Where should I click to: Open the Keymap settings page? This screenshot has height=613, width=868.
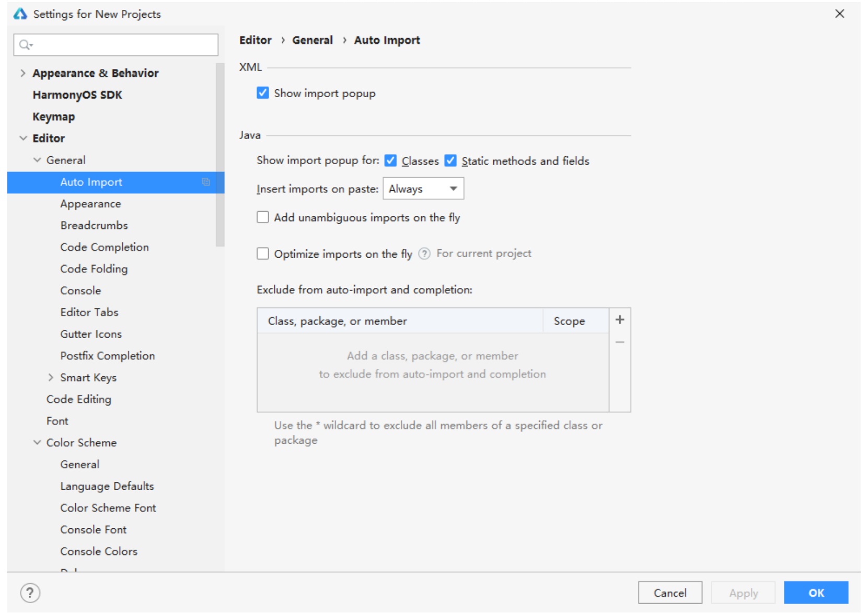pos(54,117)
